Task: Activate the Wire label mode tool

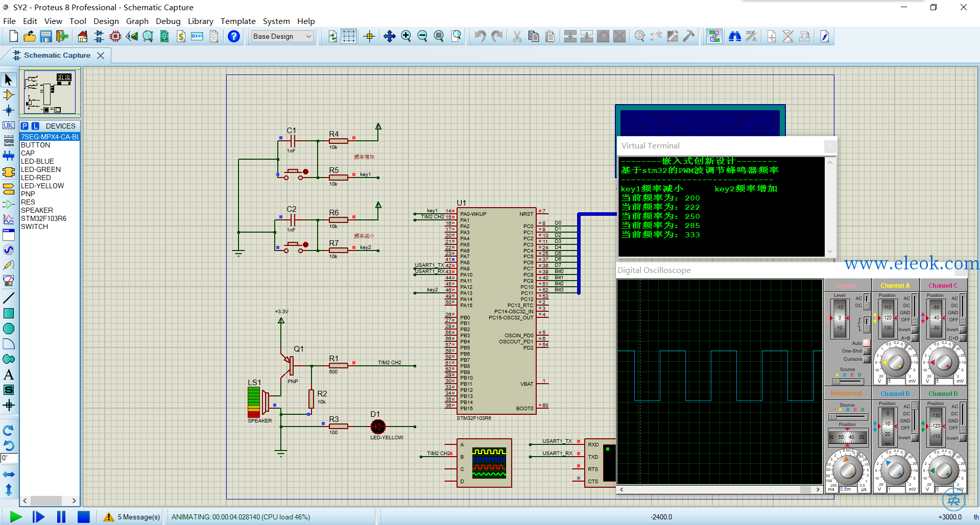Action: [9, 126]
